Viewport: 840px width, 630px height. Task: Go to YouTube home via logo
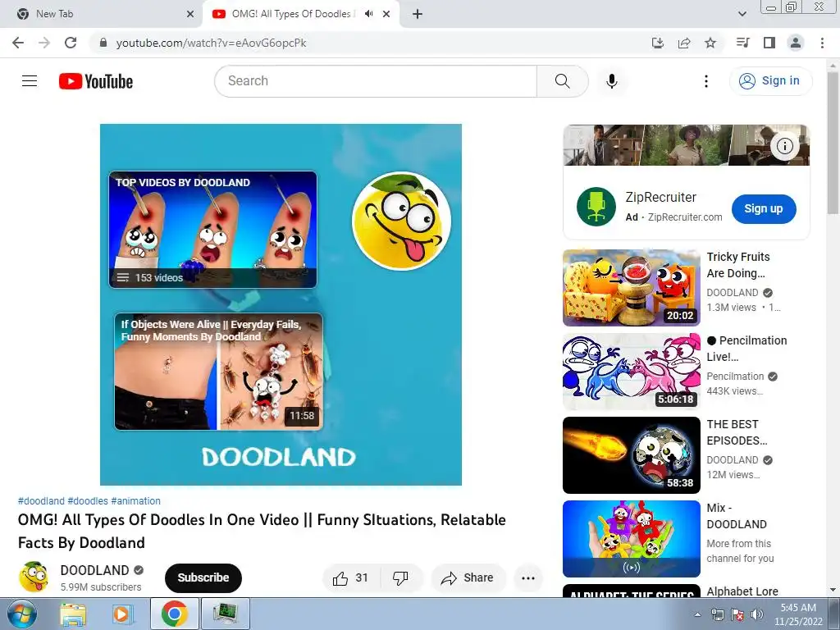click(96, 81)
